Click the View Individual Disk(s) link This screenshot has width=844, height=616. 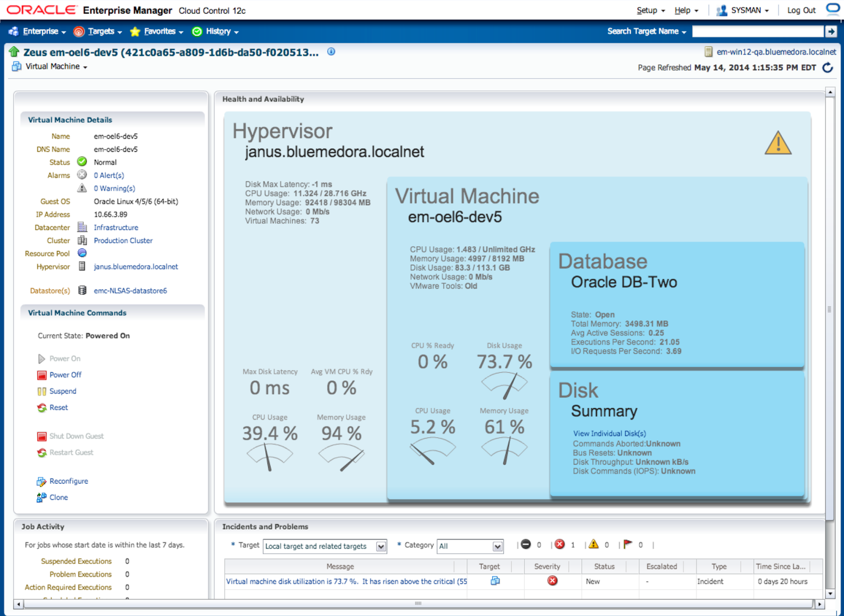click(609, 434)
